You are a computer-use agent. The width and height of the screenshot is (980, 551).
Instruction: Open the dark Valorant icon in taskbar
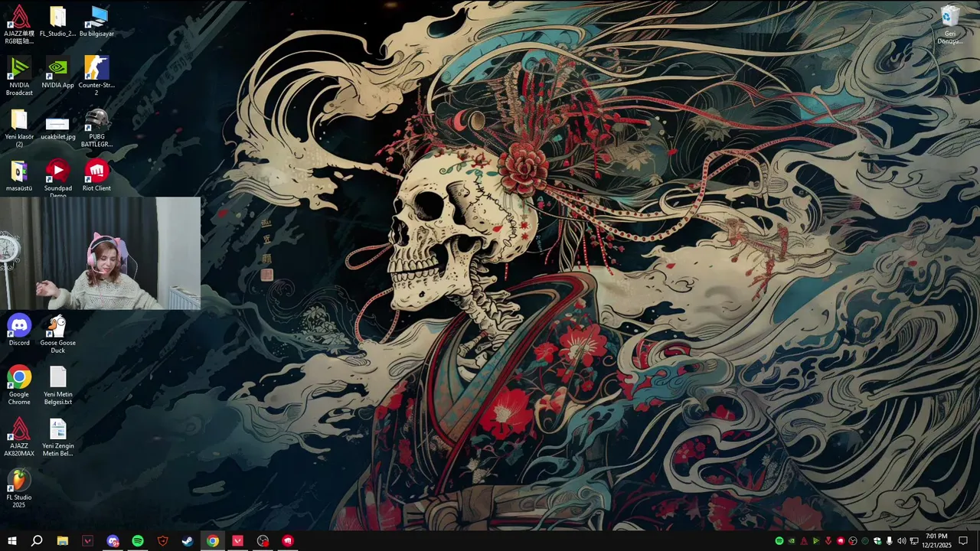click(87, 541)
